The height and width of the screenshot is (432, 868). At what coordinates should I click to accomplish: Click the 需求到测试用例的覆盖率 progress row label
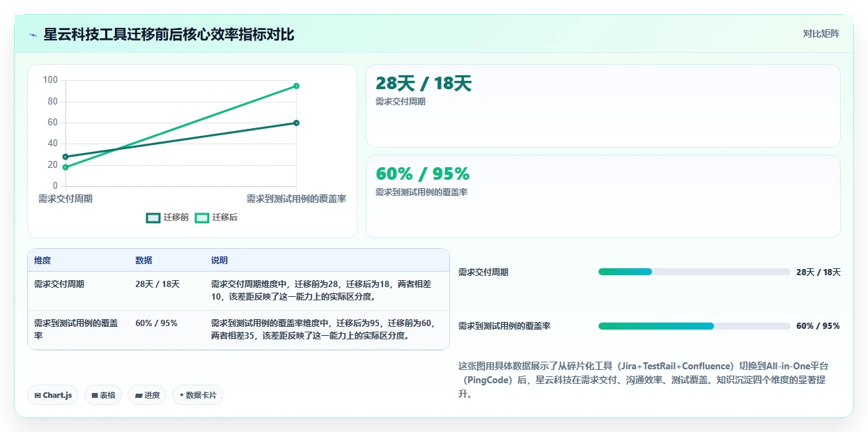[x=504, y=326]
